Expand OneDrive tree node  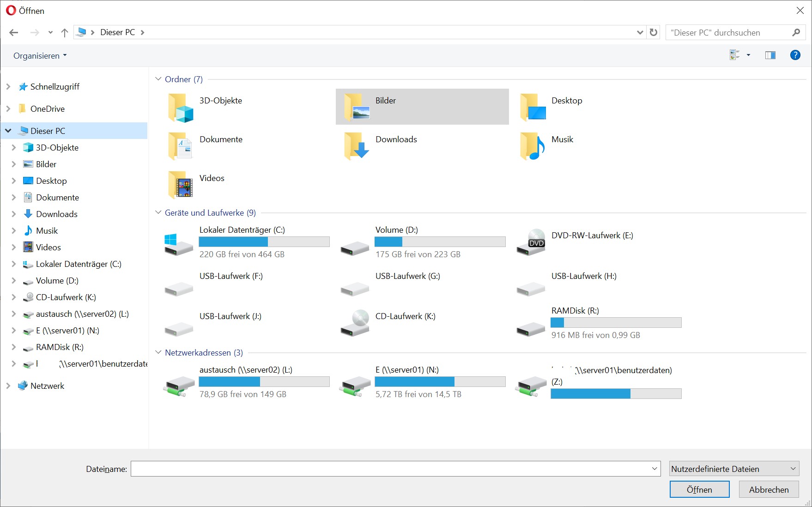[8, 109]
